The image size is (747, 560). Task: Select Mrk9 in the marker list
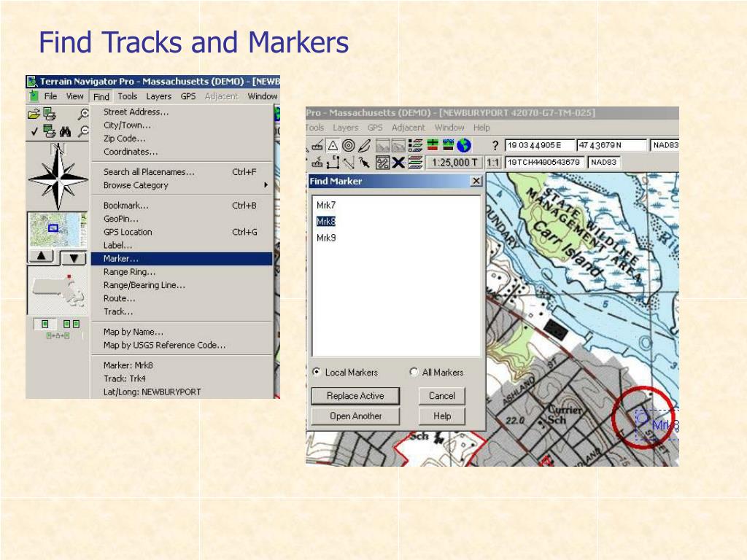point(326,238)
